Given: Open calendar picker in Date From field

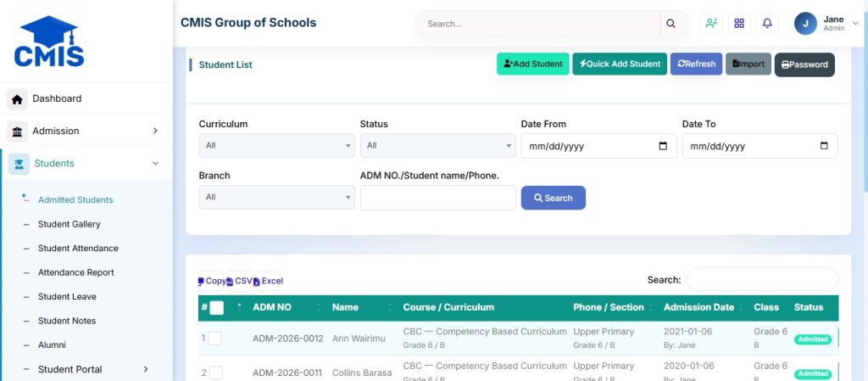Looking at the screenshot, I should pos(663,146).
